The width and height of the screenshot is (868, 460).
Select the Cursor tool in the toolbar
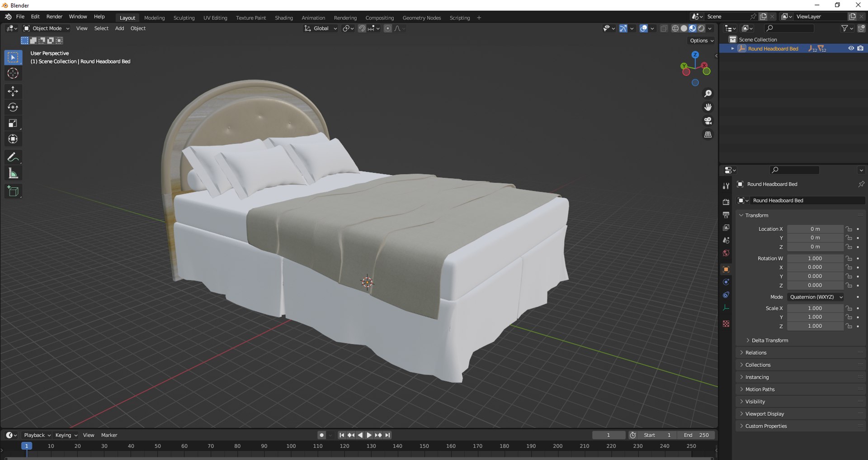coord(13,73)
